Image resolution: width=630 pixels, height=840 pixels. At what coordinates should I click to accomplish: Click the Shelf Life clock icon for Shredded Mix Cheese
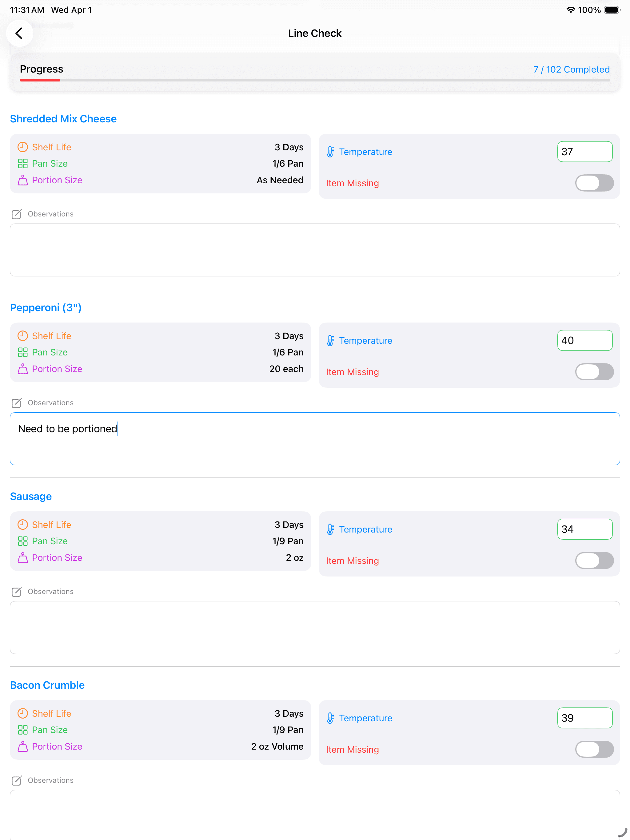22,147
